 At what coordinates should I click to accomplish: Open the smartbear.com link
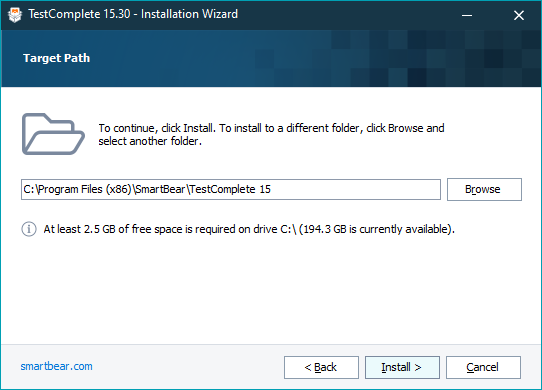(x=56, y=366)
